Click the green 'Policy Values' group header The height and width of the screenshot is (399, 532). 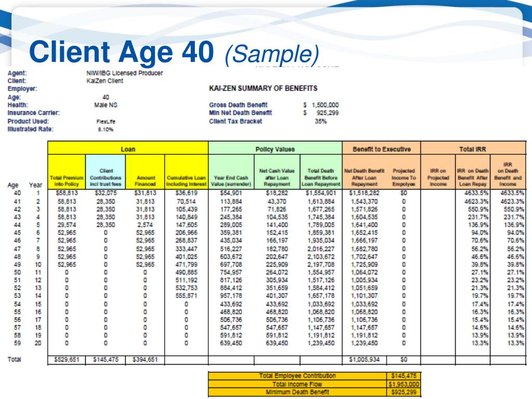[x=275, y=149]
